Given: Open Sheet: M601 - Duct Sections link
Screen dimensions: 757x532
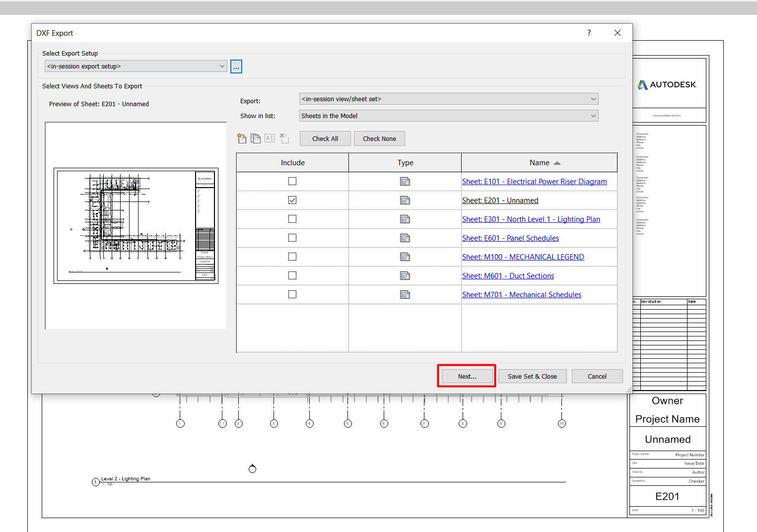Looking at the screenshot, I should point(508,276).
